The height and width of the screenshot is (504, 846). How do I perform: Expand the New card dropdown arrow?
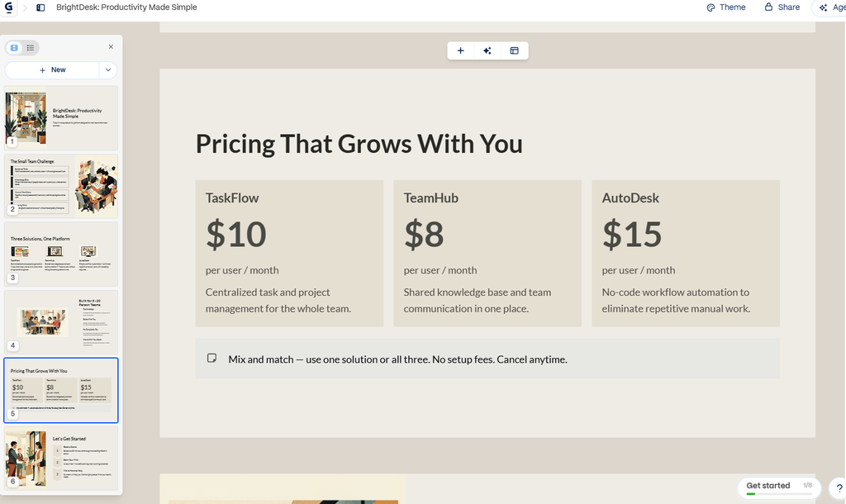[108, 70]
